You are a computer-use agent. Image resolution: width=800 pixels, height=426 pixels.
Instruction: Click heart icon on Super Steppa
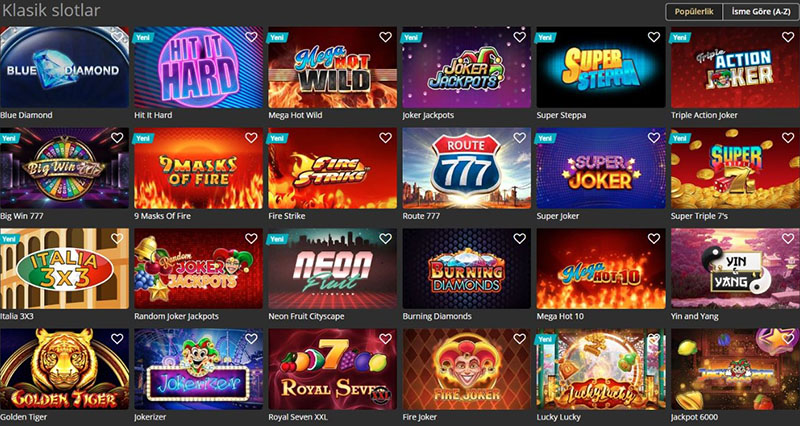click(x=654, y=37)
